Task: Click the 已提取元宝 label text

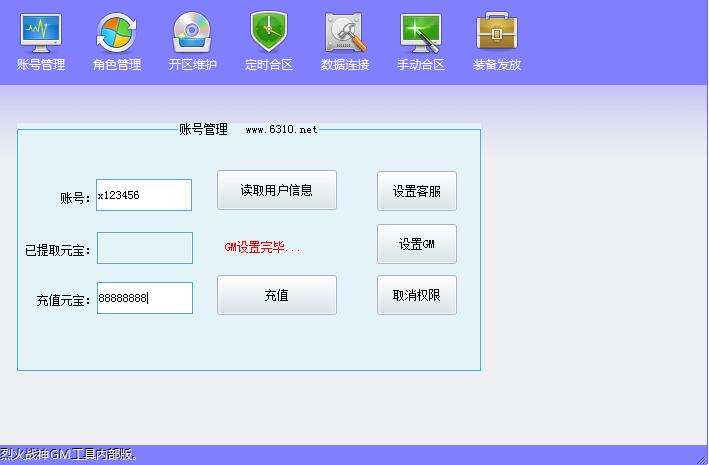Action: tap(57, 250)
